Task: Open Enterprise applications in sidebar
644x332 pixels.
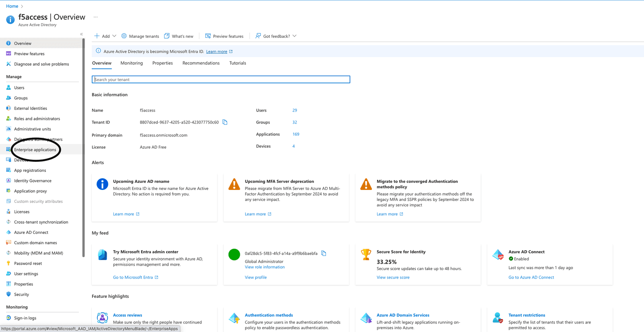Action: (35, 150)
